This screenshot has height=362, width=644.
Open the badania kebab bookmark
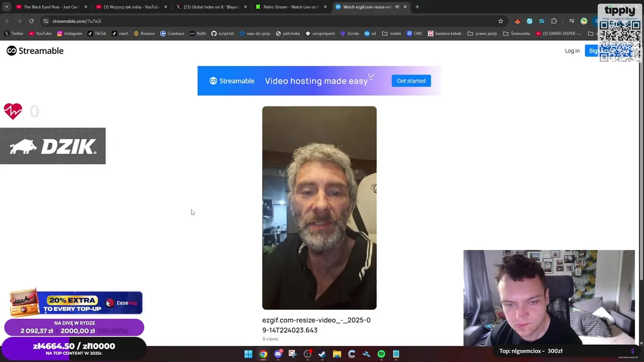tap(445, 34)
